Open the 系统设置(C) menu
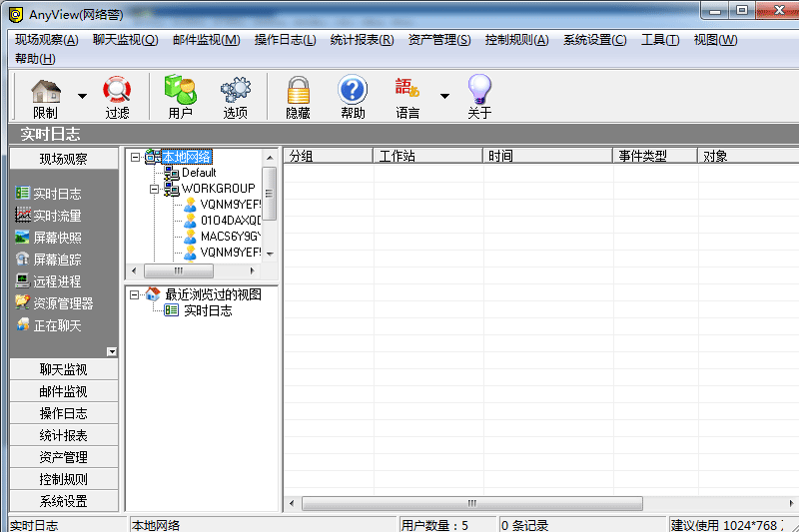Screen dimensions: 799x532 [x=594, y=40]
